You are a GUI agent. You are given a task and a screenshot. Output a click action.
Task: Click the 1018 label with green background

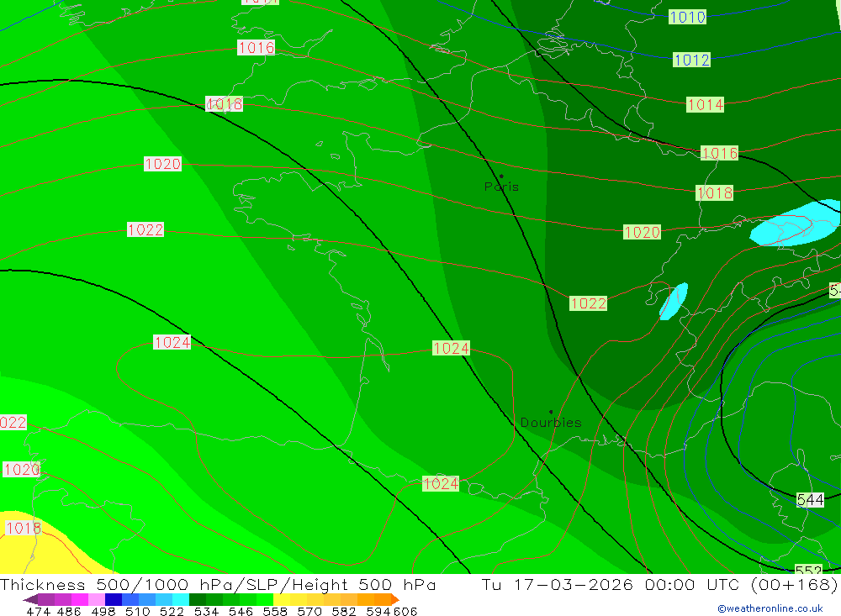(x=714, y=192)
